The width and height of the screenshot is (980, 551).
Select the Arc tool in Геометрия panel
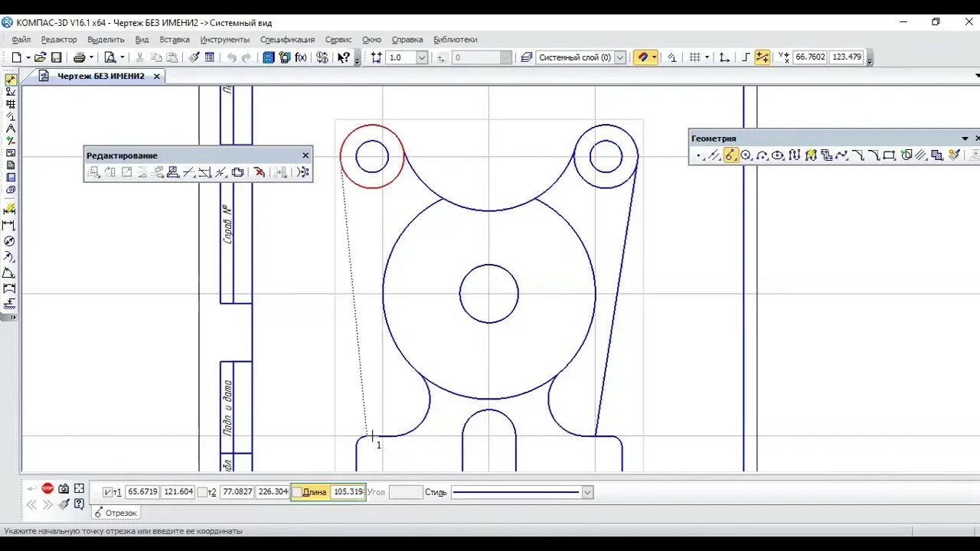(x=763, y=155)
